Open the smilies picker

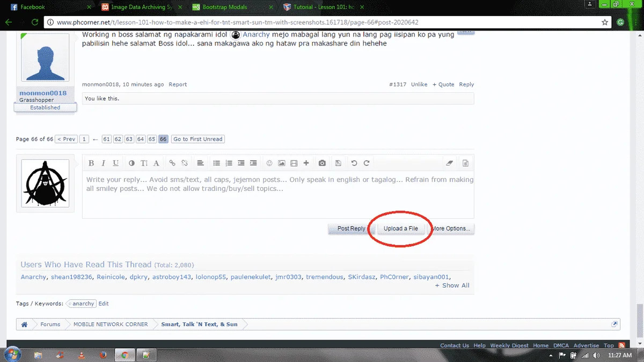269,163
